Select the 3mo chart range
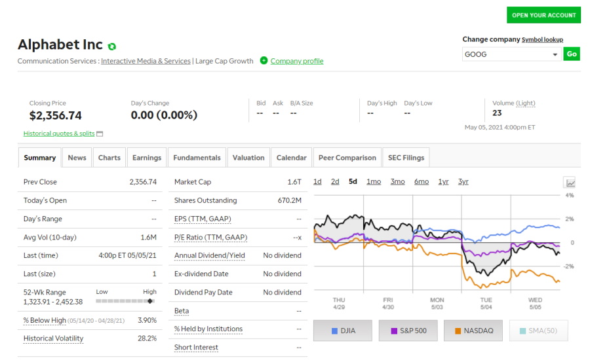The image size is (590, 364). (397, 181)
